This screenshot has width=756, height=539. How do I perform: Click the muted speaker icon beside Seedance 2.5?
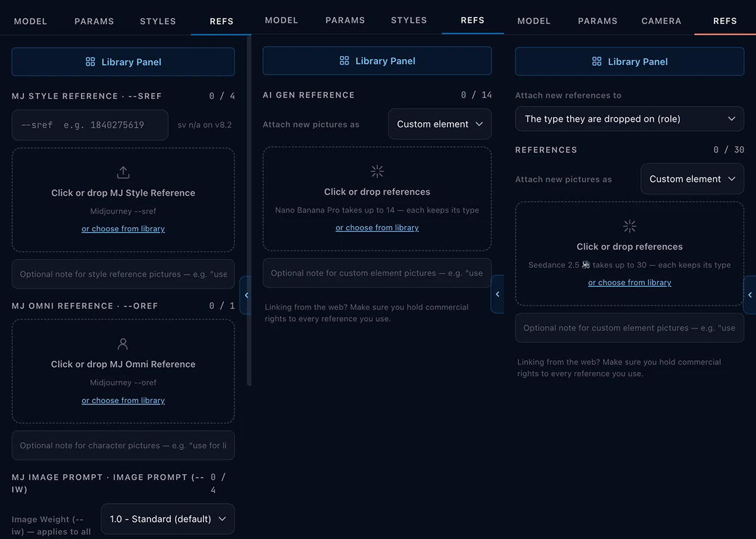pyautogui.click(x=586, y=264)
